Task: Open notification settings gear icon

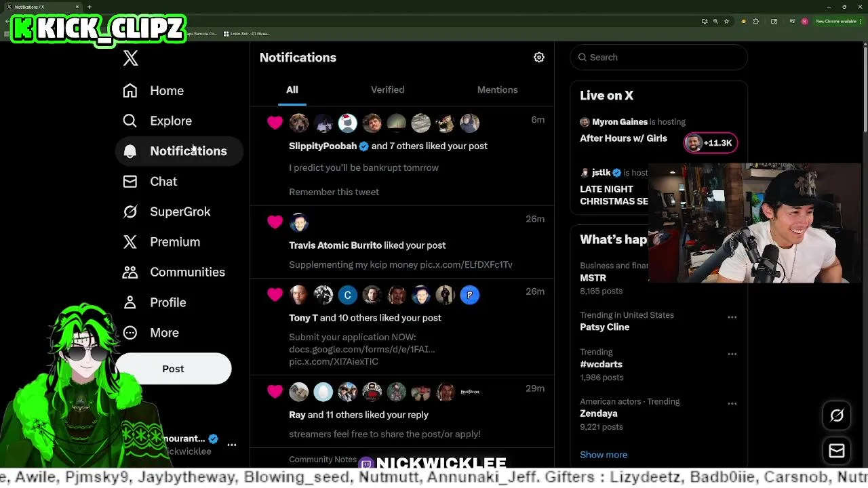Action: tap(539, 58)
